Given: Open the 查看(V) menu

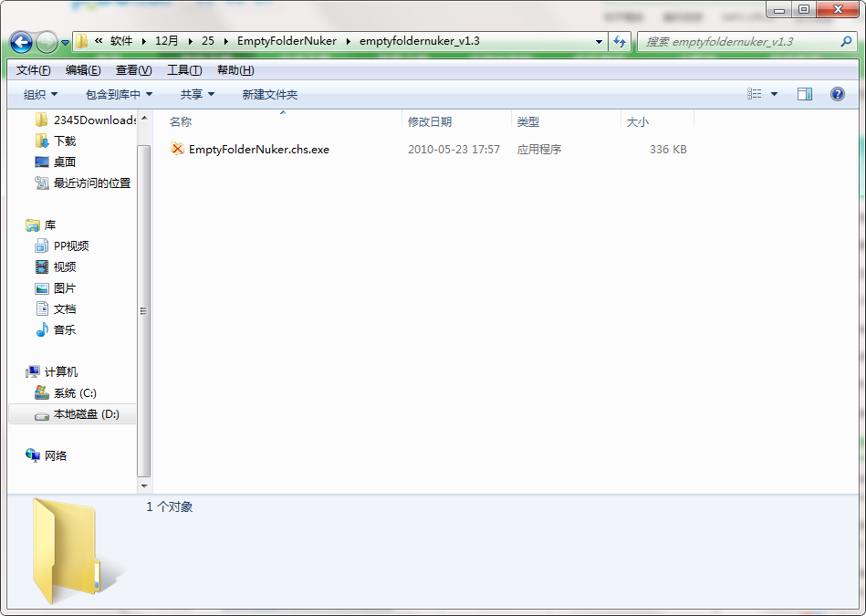Looking at the screenshot, I should pyautogui.click(x=130, y=69).
